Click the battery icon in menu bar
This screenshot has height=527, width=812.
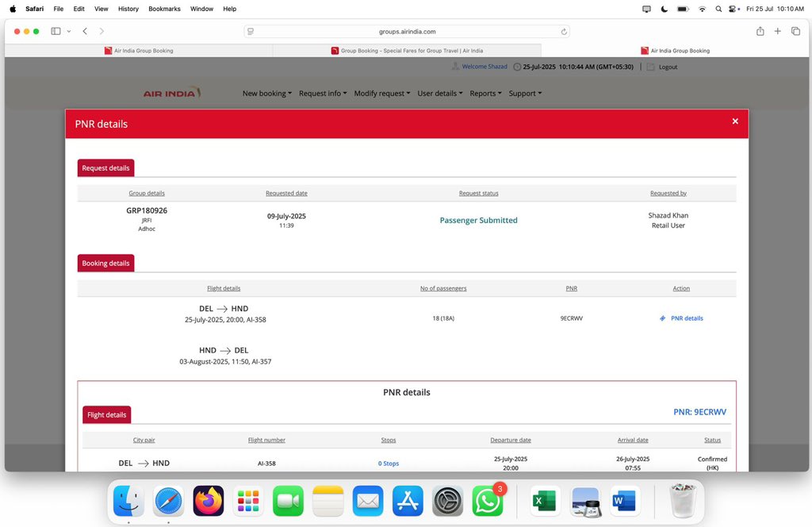pos(683,9)
